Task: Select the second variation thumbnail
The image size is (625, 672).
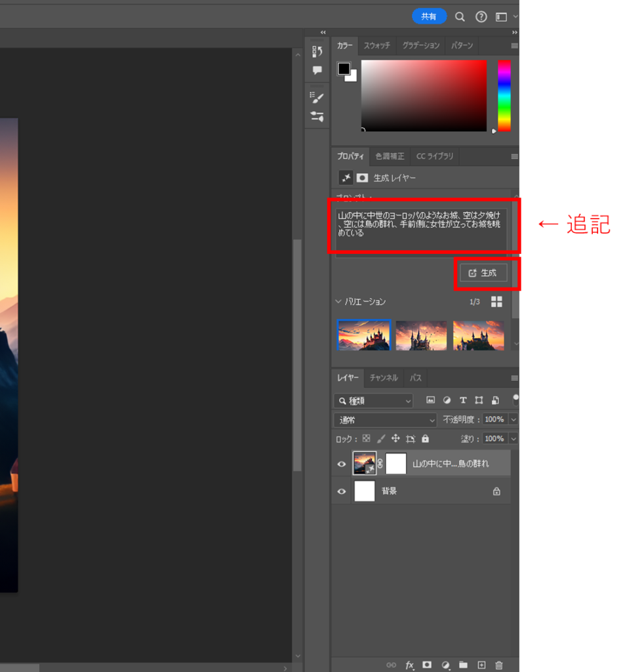Action: tap(421, 335)
